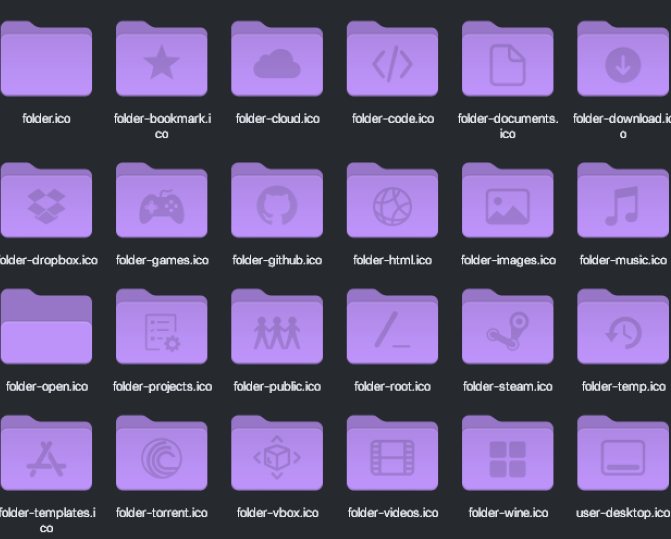671x539 pixels.
Task: Click the folder-html.ico globe icon
Action: tap(392, 205)
